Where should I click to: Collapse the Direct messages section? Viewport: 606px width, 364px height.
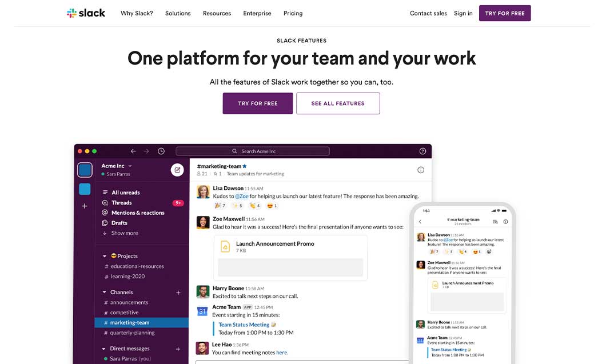pos(103,349)
